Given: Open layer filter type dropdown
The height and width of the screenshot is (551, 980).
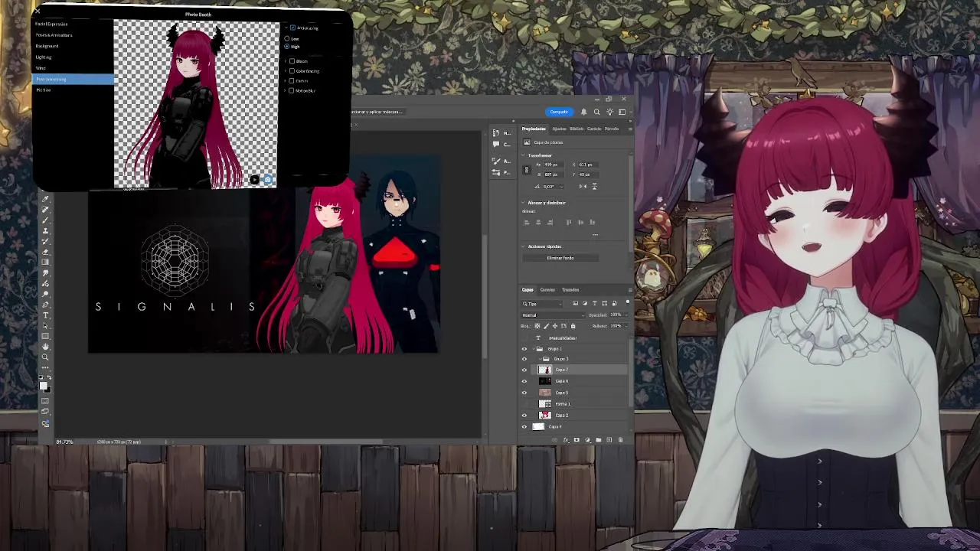Looking at the screenshot, I should click(x=541, y=304).
